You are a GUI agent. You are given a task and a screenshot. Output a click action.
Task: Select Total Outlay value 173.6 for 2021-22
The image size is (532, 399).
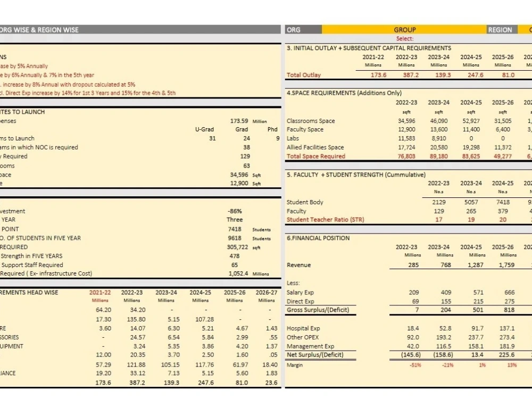378,74
